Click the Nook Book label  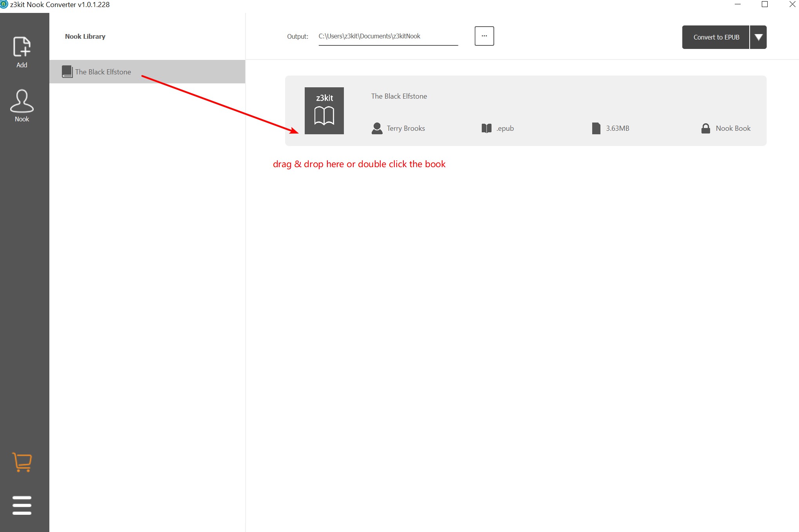click(733, 128)
